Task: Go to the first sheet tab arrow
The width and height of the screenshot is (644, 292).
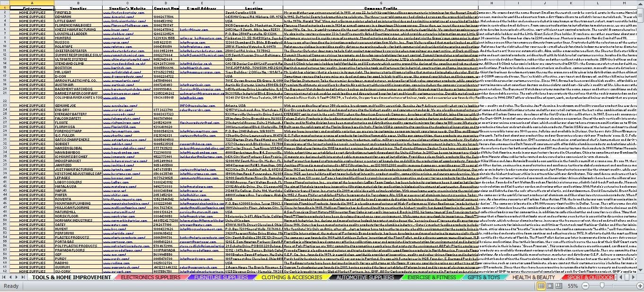Action: click(x=4, y=277)
